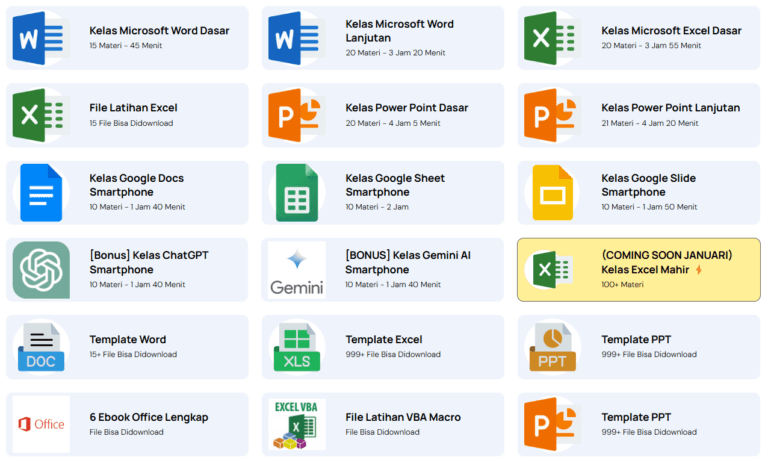The width and height of the screenshot is (768, 466).
Task: Click the Excel icon on File Latihan Excel card
Action: pos(41,115)
